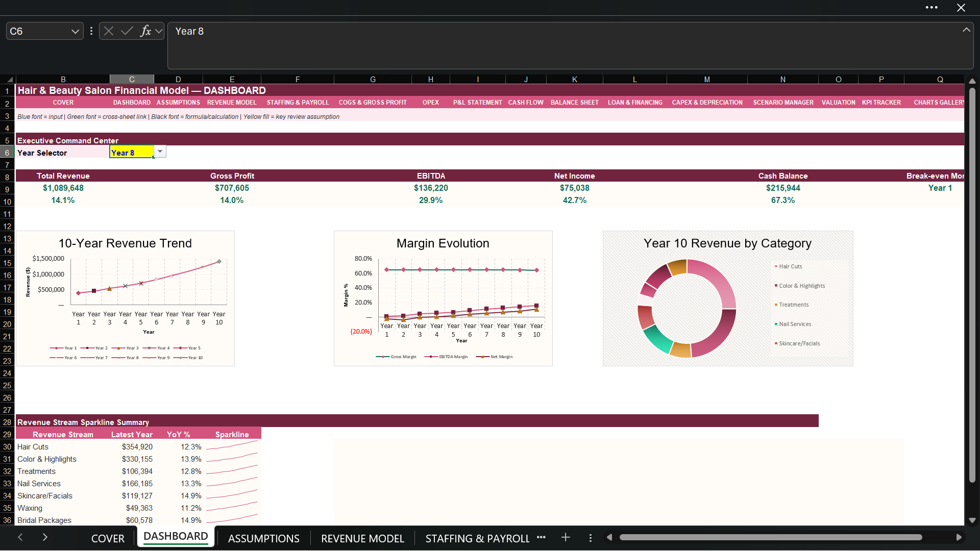980x551 pixels.
Task: Click the formula bar confirm checkmark icon
Action: point(127,31)
